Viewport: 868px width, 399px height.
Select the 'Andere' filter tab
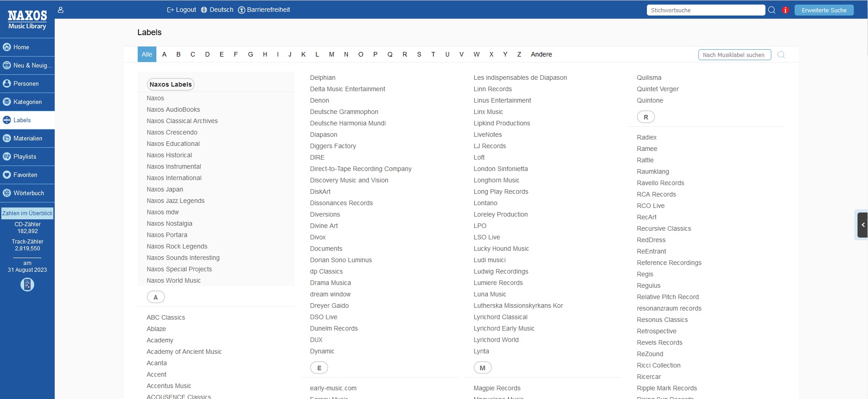click(541, 54)
